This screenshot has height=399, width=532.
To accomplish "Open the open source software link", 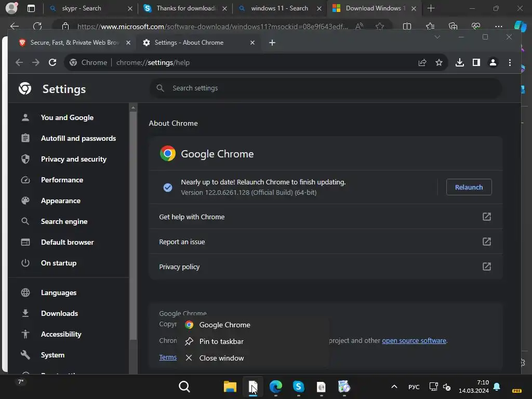I will pyautogui.click(x=414, y=340).
